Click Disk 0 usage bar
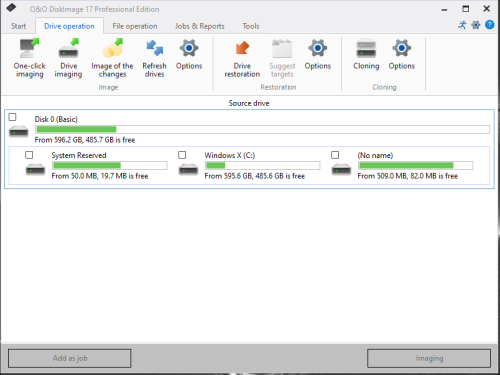The image size is (500, 375). [x=262, y=129]
